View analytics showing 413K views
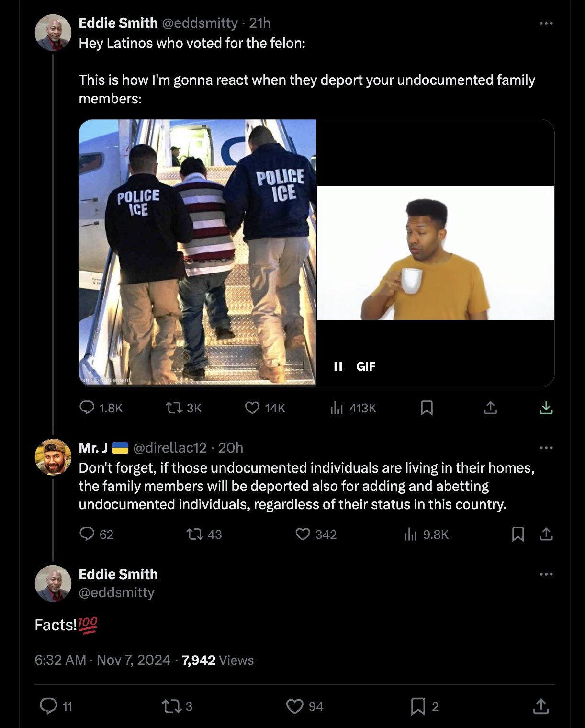The height and width of the screenshot is (728, 585). (x=337, y=408)
